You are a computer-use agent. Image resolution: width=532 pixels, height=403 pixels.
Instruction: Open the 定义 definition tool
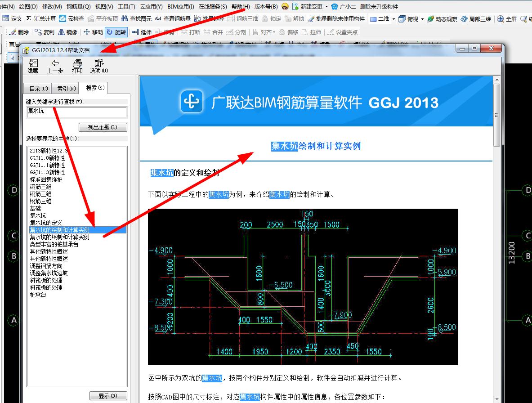point(12,18)
